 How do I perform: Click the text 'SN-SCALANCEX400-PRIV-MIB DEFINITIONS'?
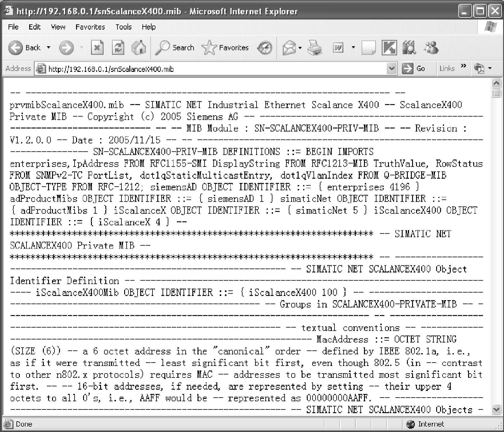click(x=187, y=152)
